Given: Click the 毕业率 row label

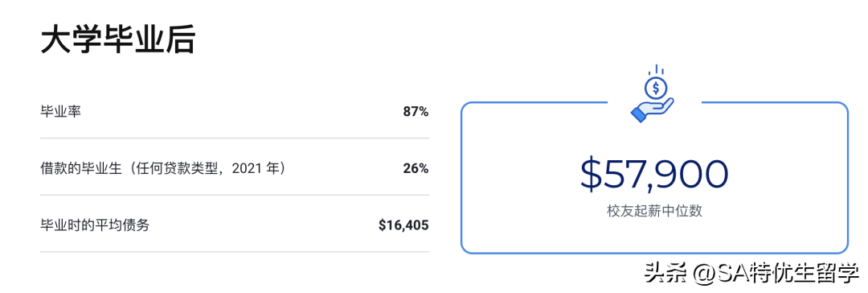Looking at the screenshot, I should (x=61, y=112).
